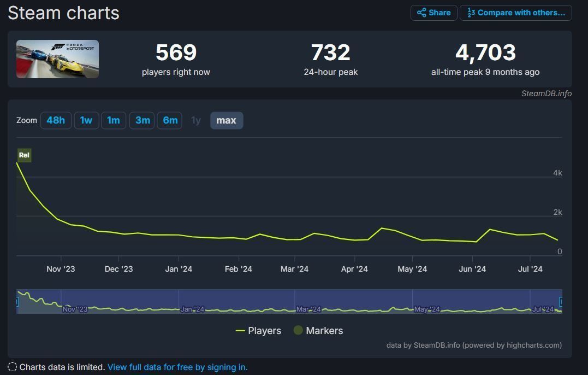Click the Jan '24 main axis label
Viewport: 588px width, 375px height.
pos(179,269)
